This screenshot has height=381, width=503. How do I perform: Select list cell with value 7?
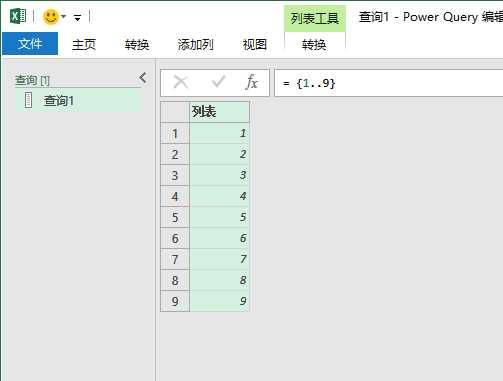pyautogui.click(x=220, y=259)
